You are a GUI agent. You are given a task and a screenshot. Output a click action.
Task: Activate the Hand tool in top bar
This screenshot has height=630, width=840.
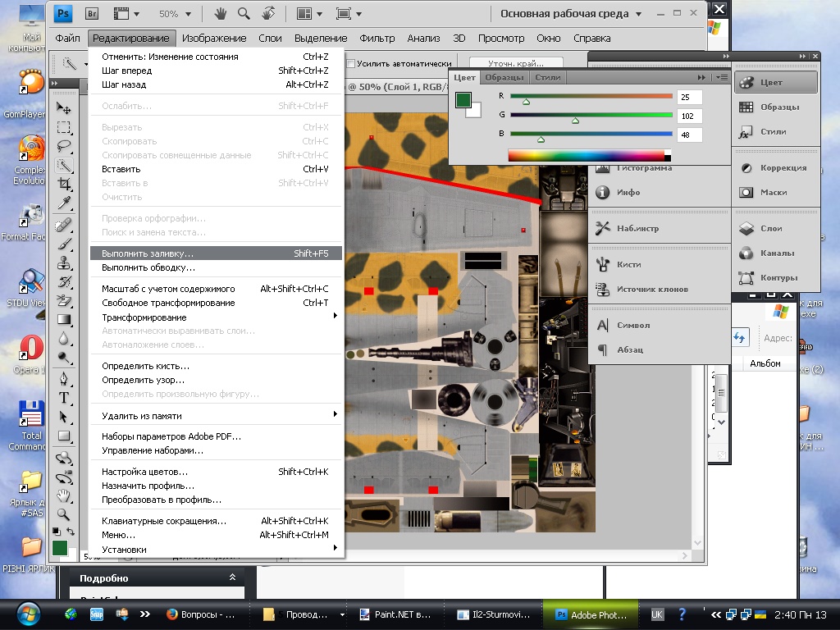click(x=221, y=14)
